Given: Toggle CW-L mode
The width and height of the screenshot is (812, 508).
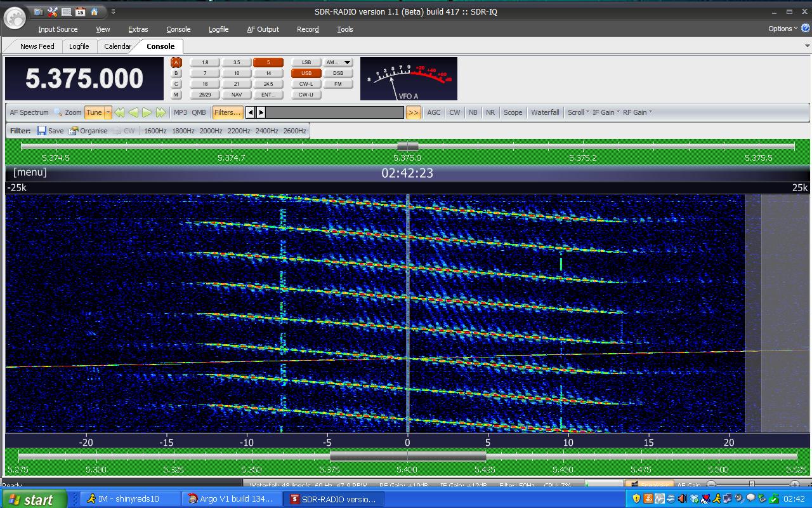Looking at the screenshot, I should 306,84.
